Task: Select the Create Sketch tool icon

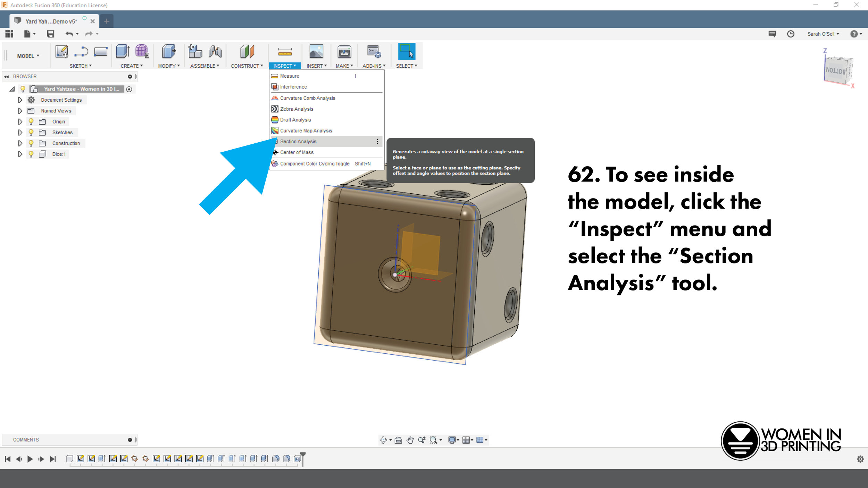Action: (x=62, y=52)
